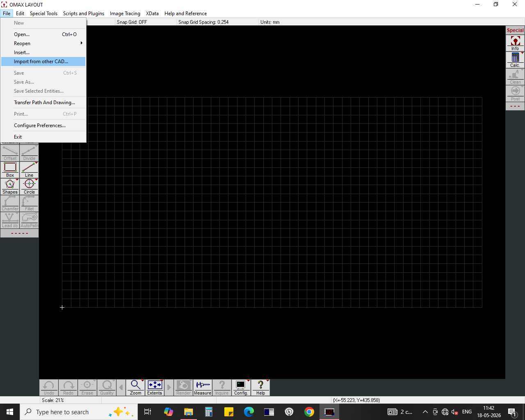525x420 pixels.
Task: Click the left arrow beside Zoom
Action: coord(121,388)
